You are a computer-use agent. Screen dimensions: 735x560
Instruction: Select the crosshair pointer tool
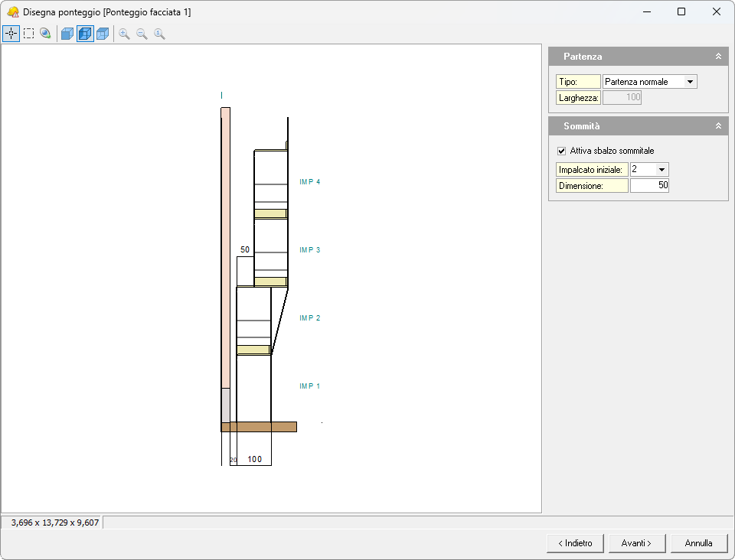11,34
